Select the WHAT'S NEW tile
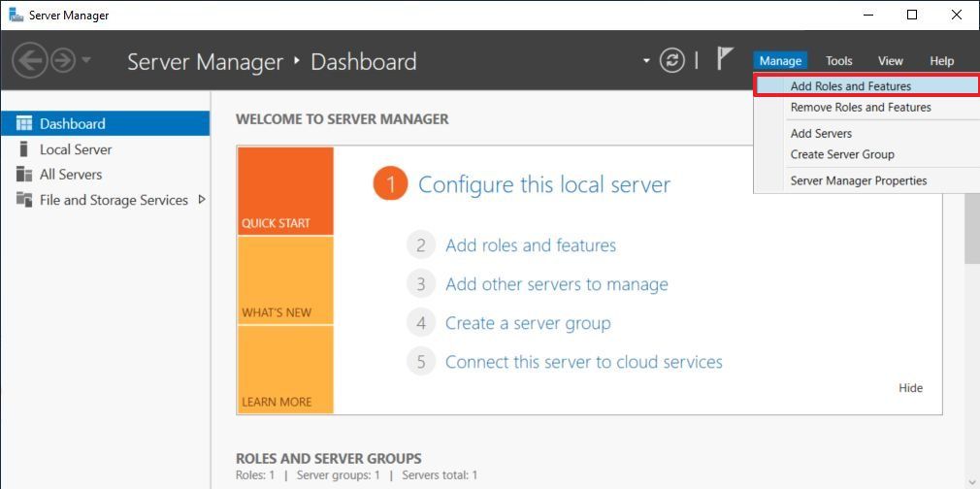 click(285, 280)
